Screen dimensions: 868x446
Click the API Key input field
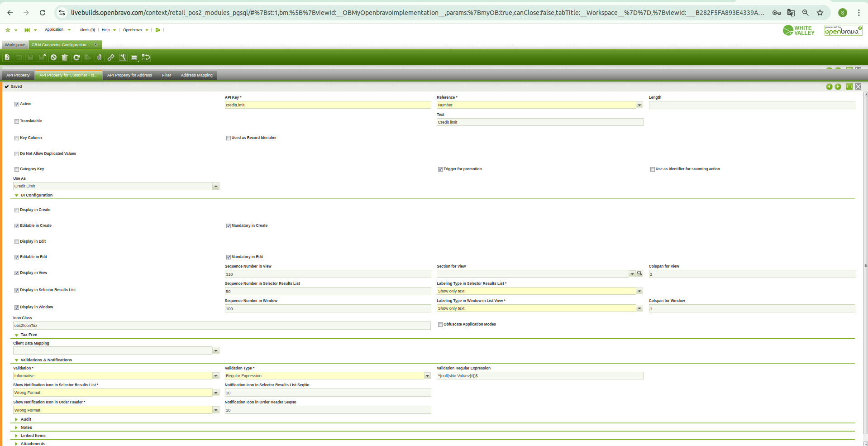pyautogui.click(x=328, y=105)
